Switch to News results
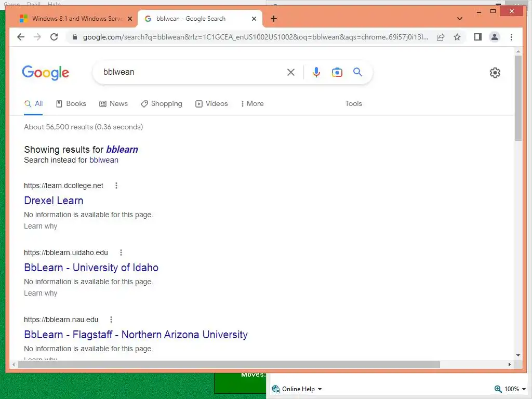This screenshot has width=532, height=399. [113, 103]
